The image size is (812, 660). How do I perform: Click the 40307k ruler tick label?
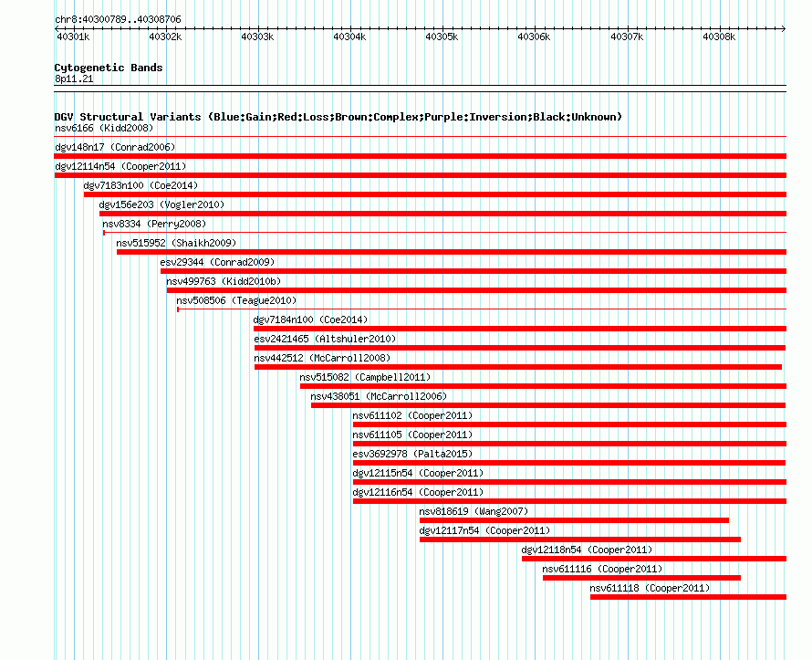pos(627,37)
